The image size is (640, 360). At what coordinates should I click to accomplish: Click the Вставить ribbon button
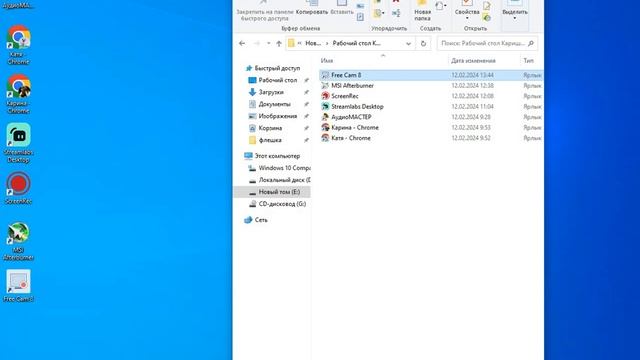[x=342, y=8]
